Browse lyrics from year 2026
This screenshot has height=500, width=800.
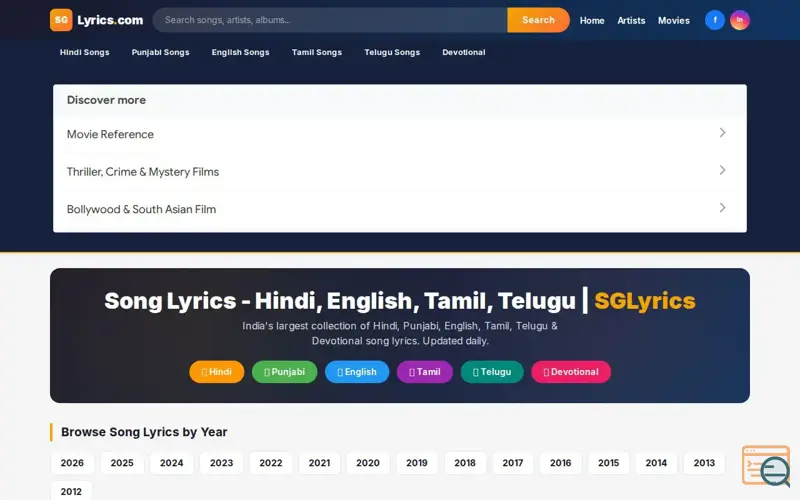coord(72,463)
